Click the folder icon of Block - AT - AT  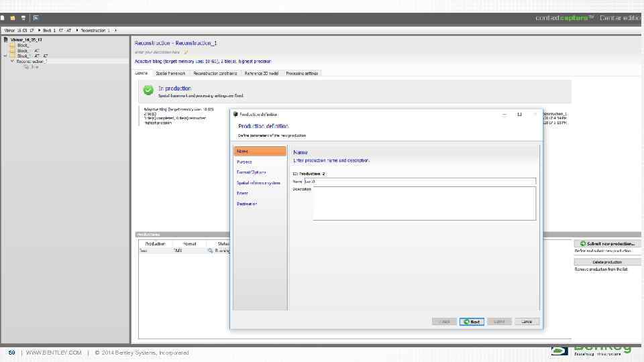coord(12,56)
